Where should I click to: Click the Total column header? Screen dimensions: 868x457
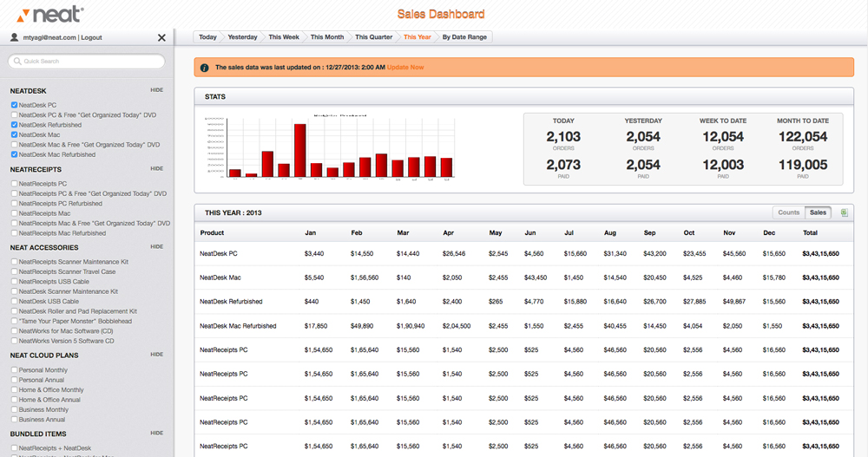click(x=810, y=233)
